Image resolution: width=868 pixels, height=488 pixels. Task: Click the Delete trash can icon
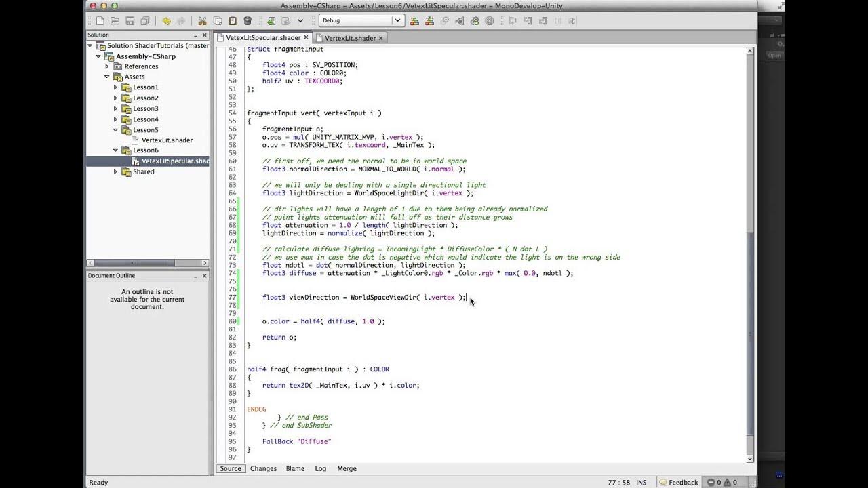248,21
